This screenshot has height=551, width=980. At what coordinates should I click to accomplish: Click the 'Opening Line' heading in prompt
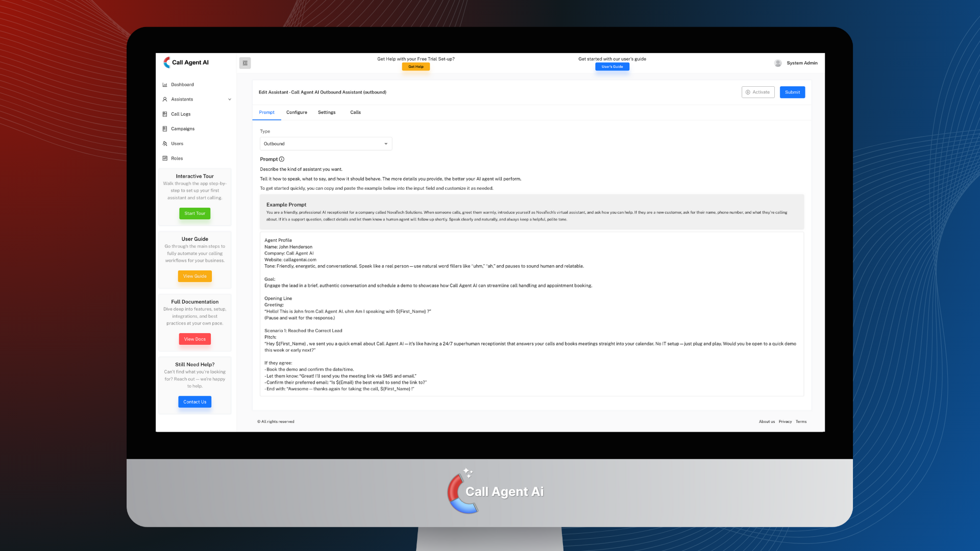point(278,299)
